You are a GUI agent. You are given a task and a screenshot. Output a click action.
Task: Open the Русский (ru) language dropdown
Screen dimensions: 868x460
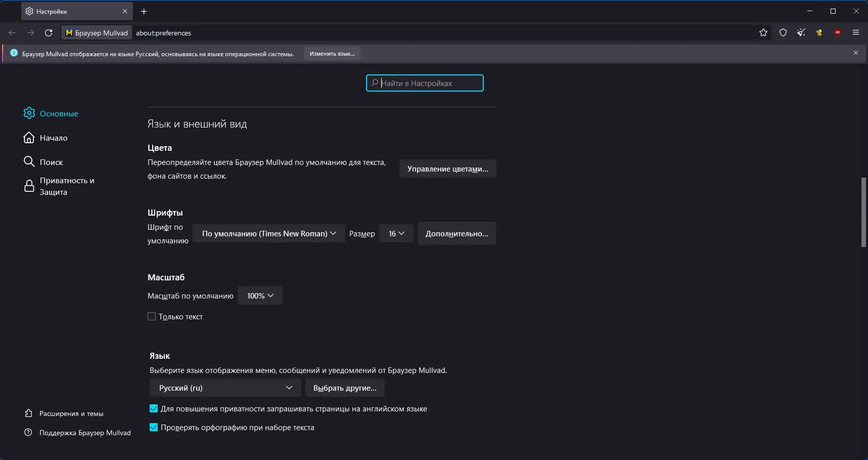coord(225,388)
